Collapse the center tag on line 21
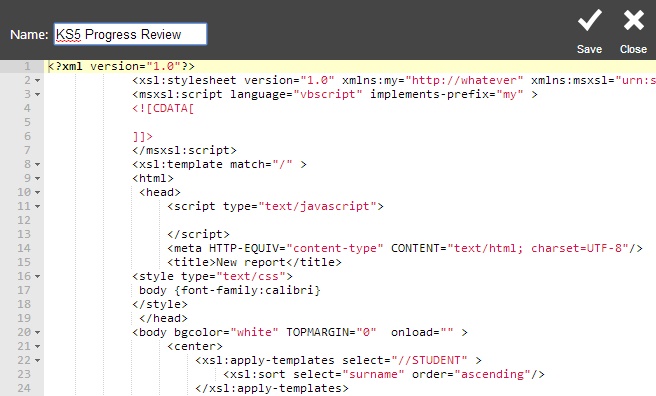Viewport: 656px width, 396px height. click(x=37, y=347)
